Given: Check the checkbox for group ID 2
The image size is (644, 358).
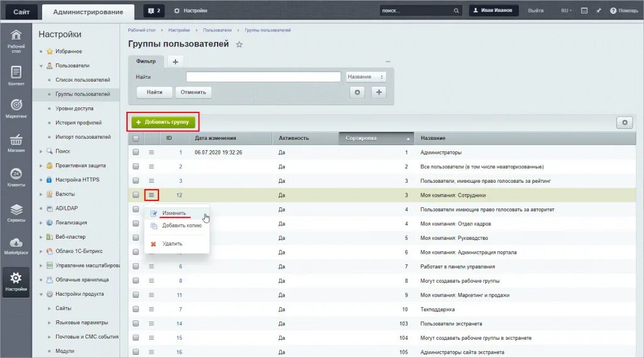Looking at the screenshot, I should pyautogui.click(x=136, y=166).
